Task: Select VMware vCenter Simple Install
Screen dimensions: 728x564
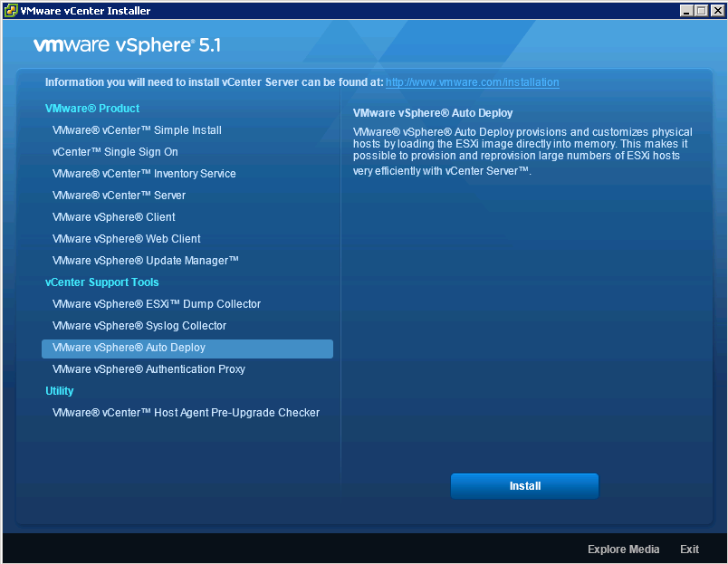Action: coord(137,130)
